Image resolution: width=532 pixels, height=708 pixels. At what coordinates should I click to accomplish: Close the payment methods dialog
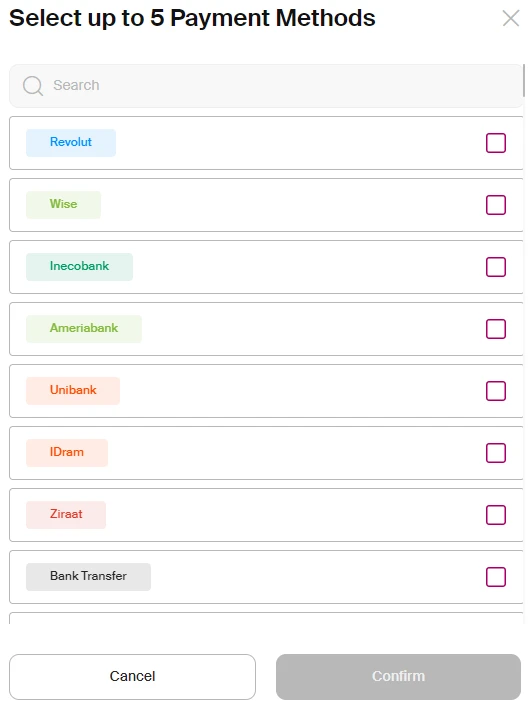(511, 19)
